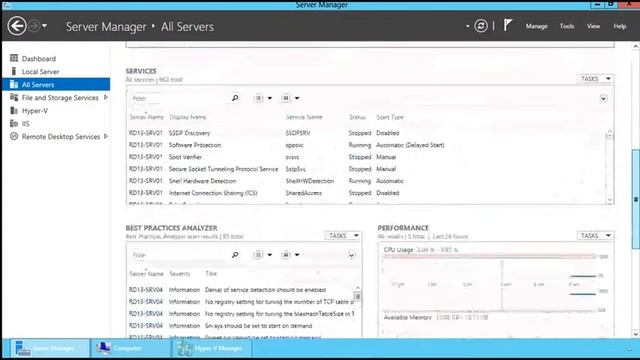Open the Services saved queries dropdown
The image size is (640, 360).
coord(290,98)
